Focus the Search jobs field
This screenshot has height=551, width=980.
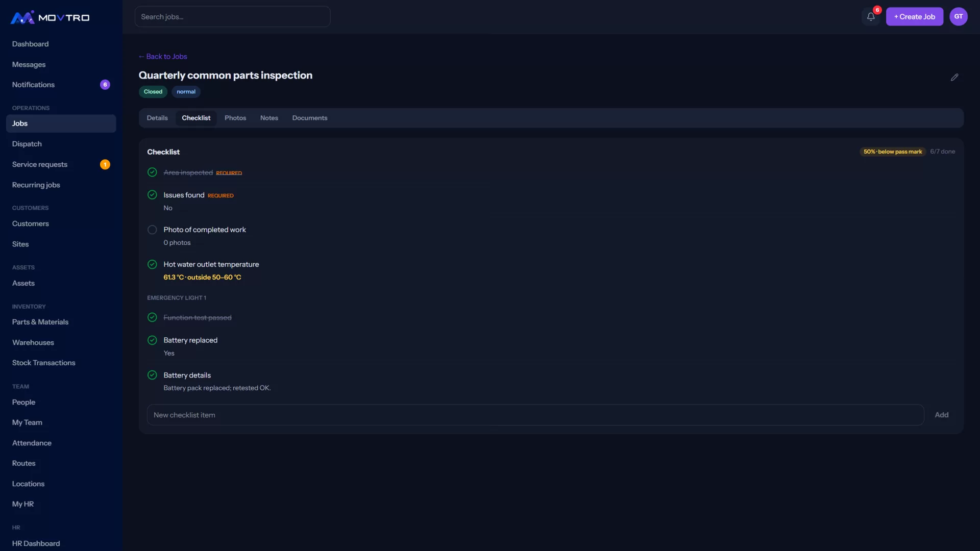point(232,17)
